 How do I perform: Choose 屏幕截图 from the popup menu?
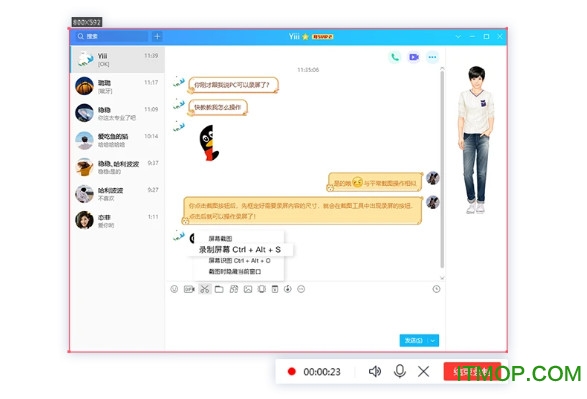pyautogui.click(x=220, y=238)
